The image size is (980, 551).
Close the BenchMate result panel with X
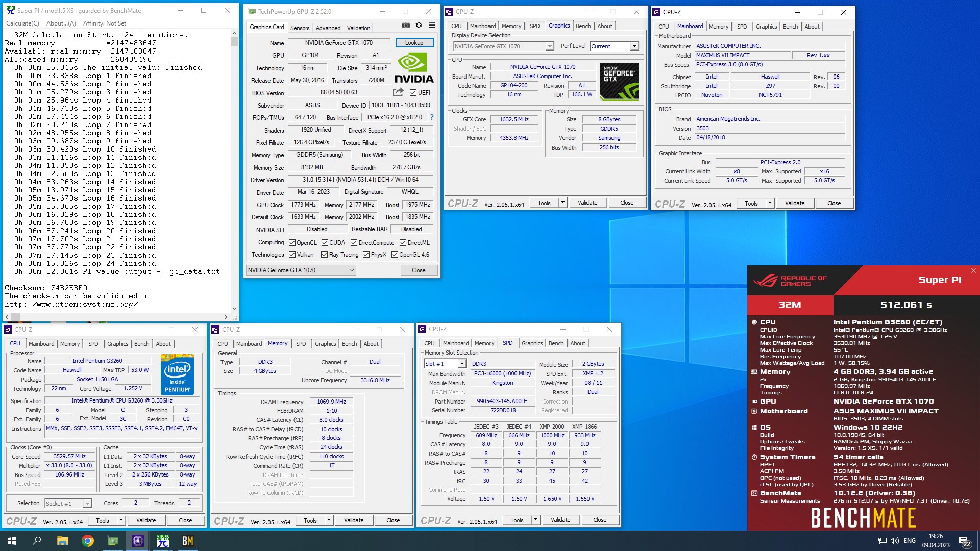pos(973,271)
